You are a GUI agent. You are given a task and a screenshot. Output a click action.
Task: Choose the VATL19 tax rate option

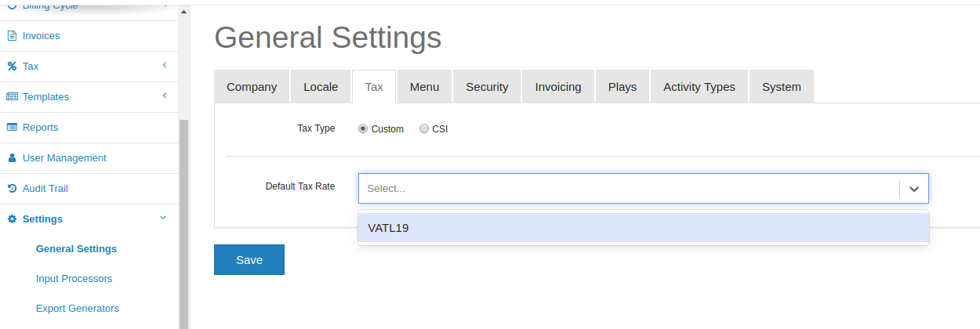644,228
